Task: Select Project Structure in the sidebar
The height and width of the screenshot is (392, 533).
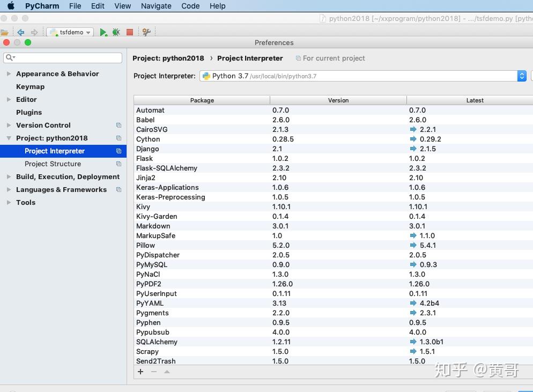Action: point(53,164)
